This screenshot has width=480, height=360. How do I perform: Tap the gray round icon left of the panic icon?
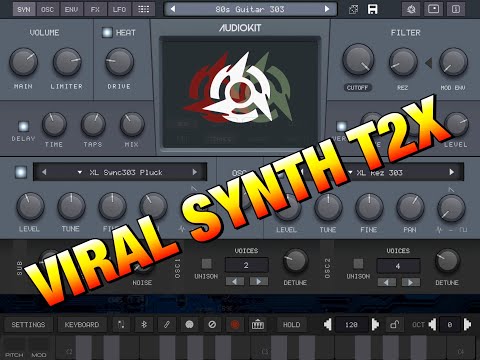[189, 324]
